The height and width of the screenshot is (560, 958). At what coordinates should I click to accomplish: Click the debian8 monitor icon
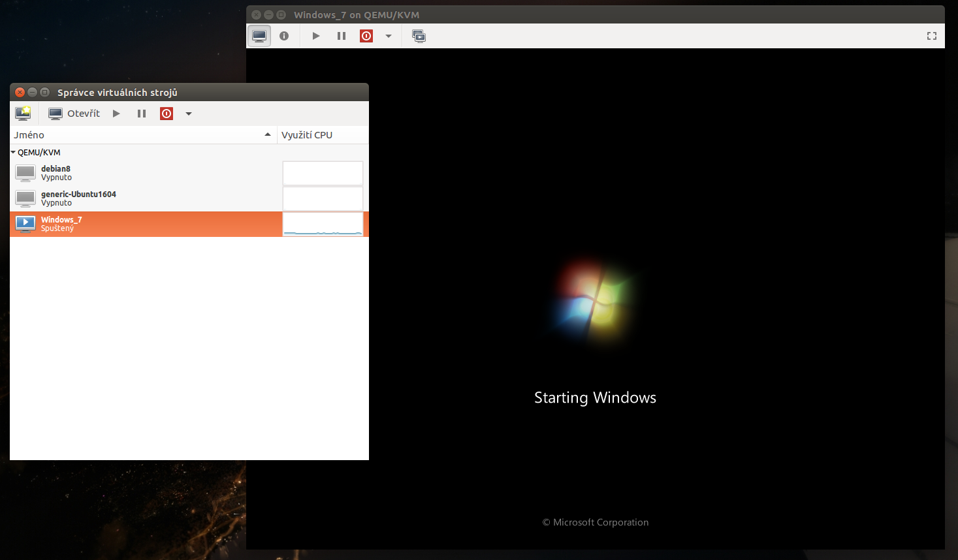(x=25, y=173)
